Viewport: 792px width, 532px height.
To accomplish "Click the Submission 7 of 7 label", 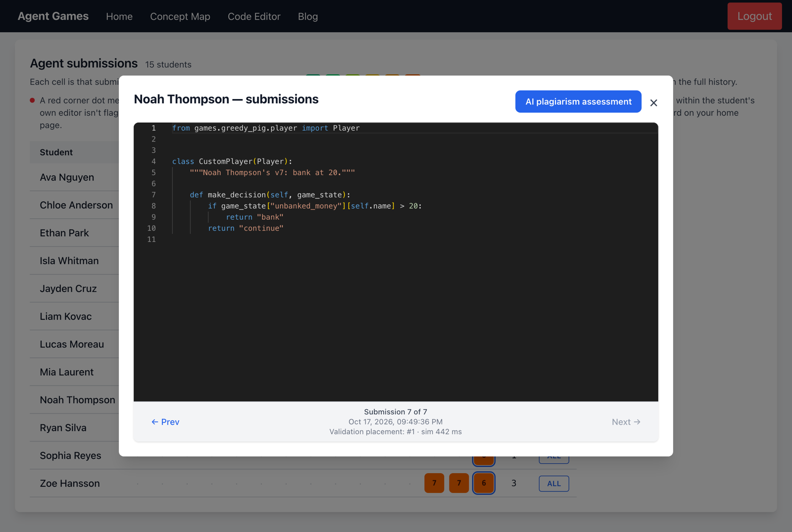I will (x=396, y=412).
